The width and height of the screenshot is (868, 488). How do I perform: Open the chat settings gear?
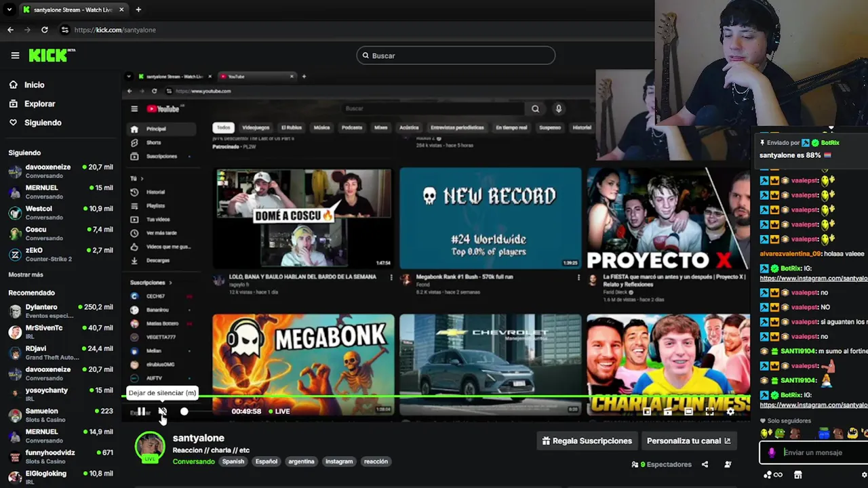point(864,475)
